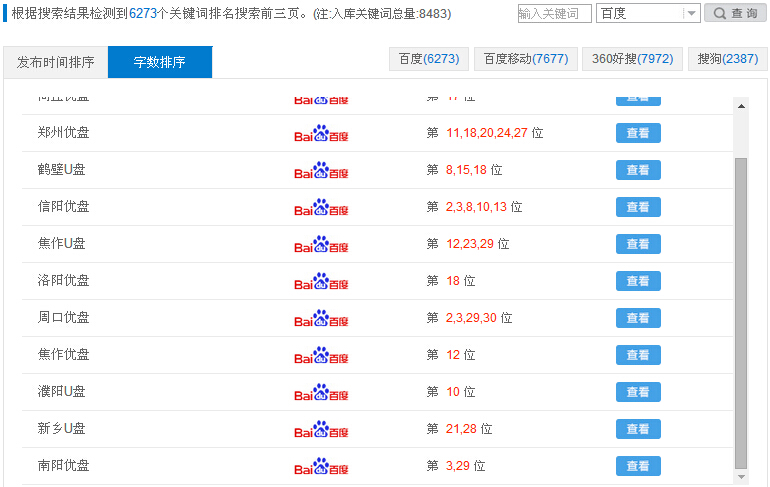View ranking for 郑州优盘
The height and width of the screenshot is (487, 770).
click(638, 133)
